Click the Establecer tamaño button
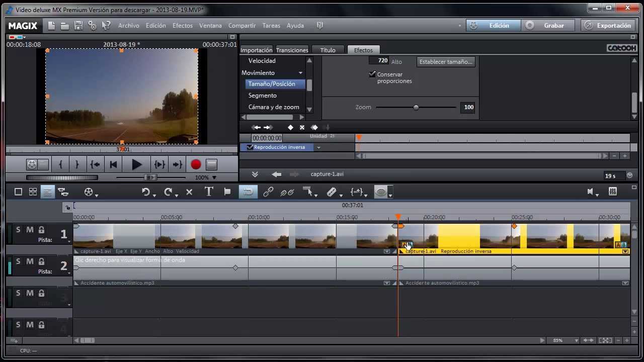 click(x=446, y=61)
